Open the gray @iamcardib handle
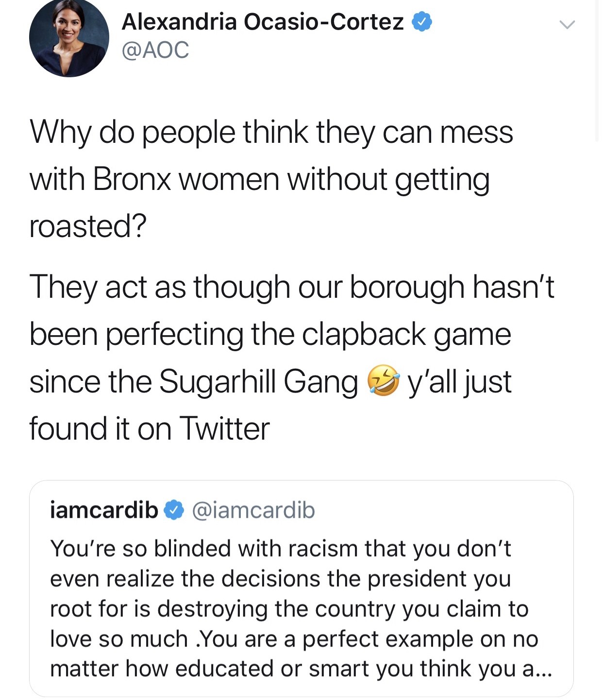 (253, 510)
